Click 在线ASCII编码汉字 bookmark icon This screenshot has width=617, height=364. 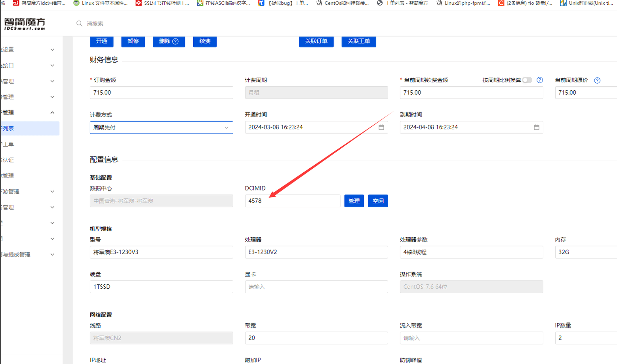pos(200,3)
